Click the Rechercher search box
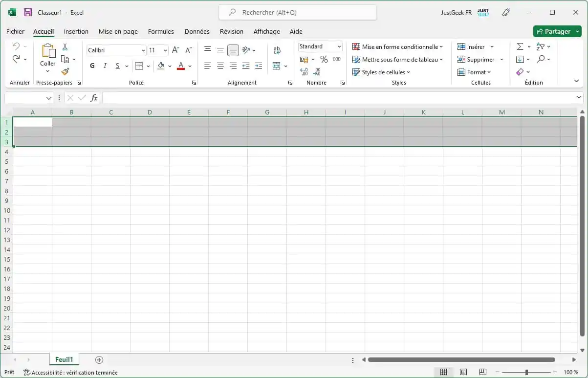The width and height of the screenshot is (588, 378). pyautogui.click(x=298, y=12)
